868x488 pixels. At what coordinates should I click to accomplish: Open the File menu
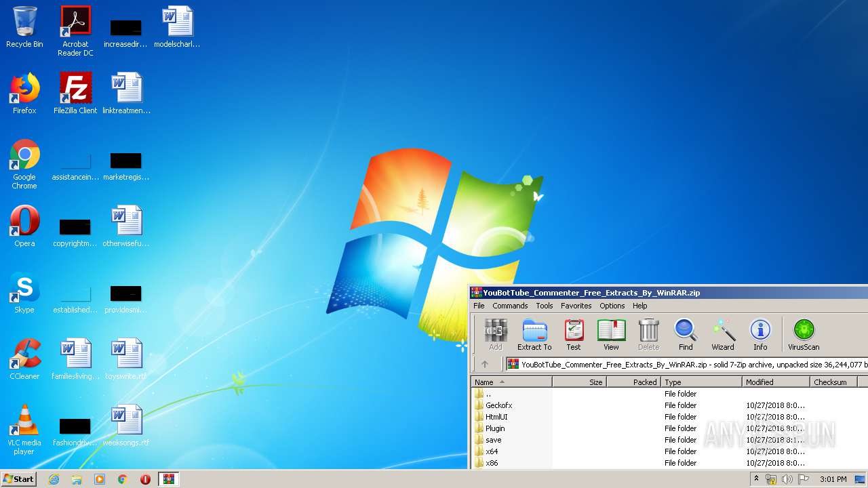(479, 306)
